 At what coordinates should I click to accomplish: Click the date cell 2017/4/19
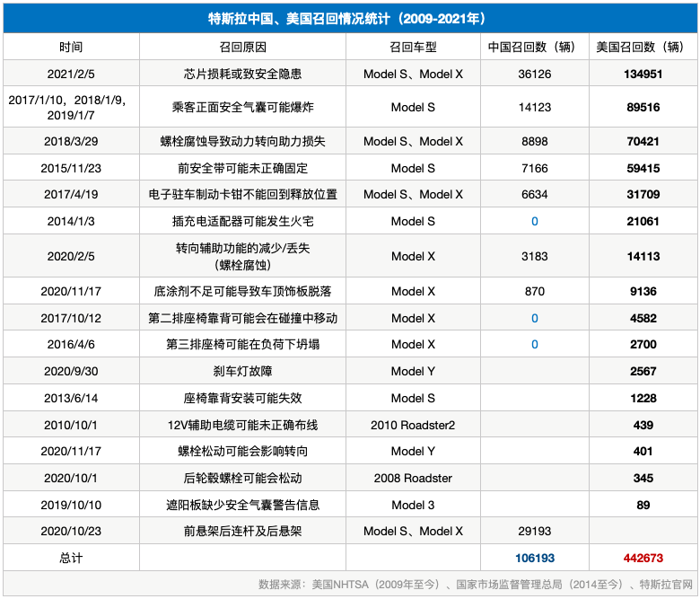coord(71,194)
